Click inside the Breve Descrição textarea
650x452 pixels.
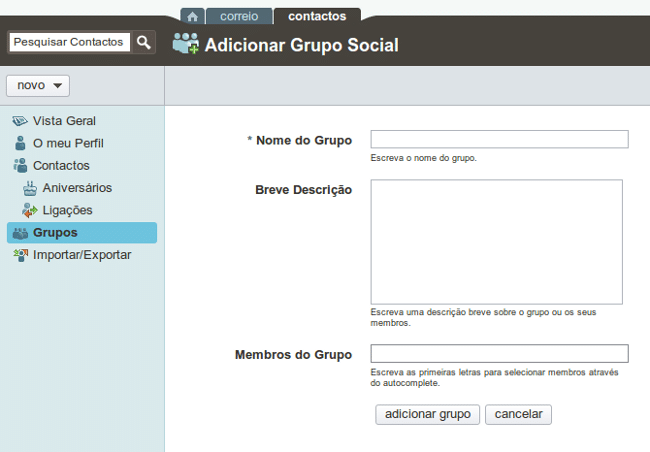[x=496, y=242]
